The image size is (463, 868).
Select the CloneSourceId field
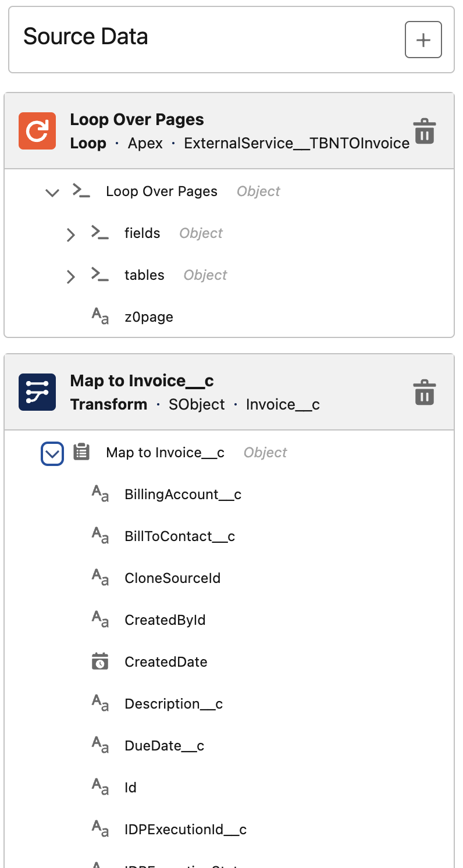tap(173, 578)
